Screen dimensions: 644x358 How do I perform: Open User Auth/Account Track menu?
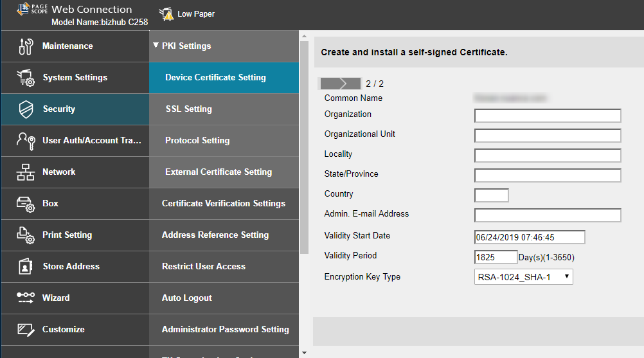75,140
